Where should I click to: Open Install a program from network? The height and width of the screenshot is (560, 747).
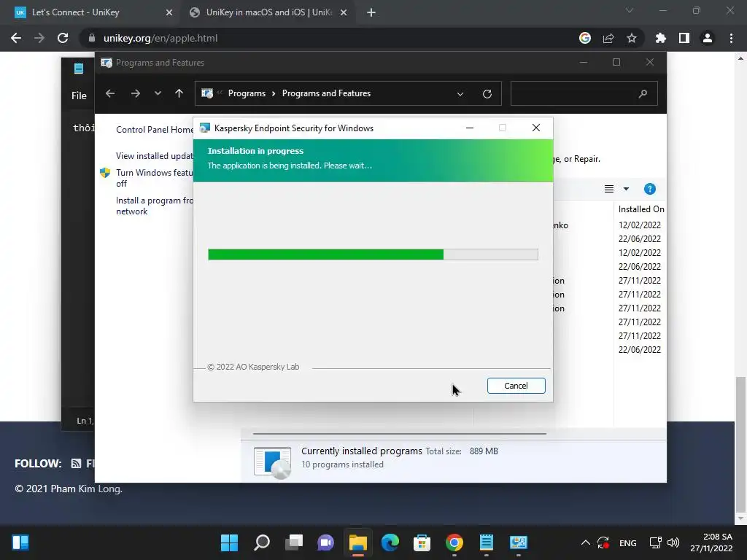point(155,206)
